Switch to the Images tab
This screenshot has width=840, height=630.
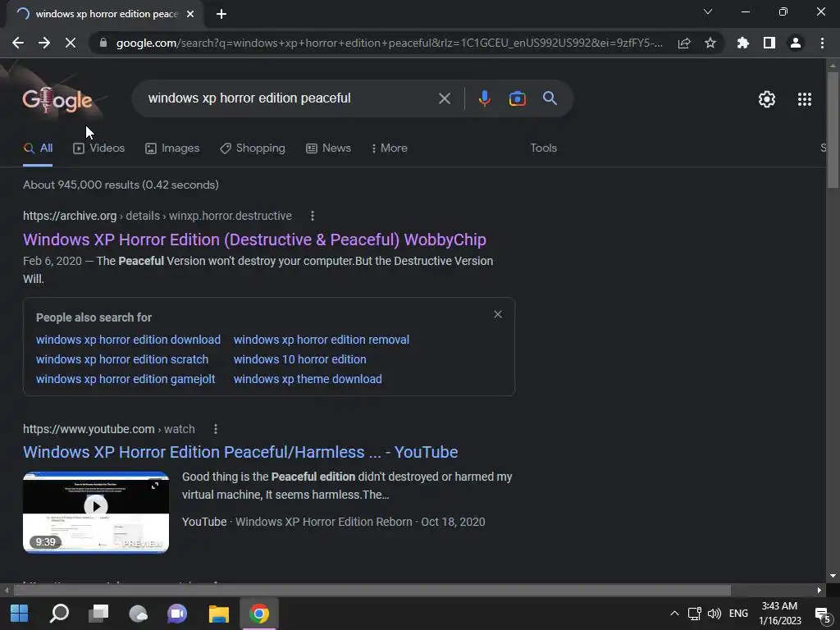tap(172, 148)
